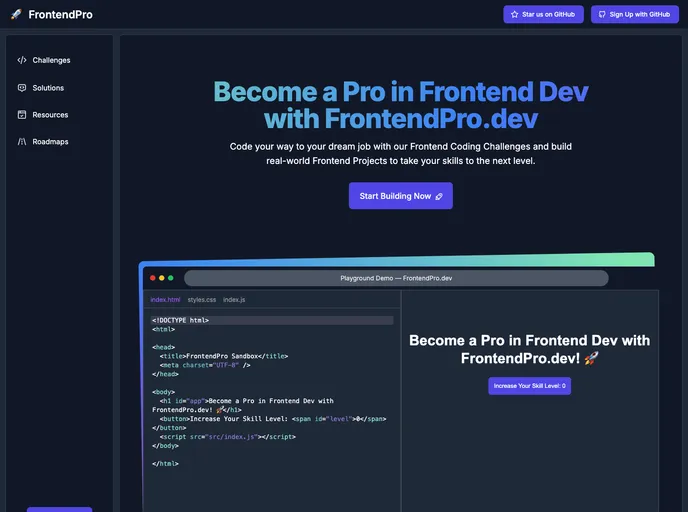Open FrontendPro home via brand name

61,14
